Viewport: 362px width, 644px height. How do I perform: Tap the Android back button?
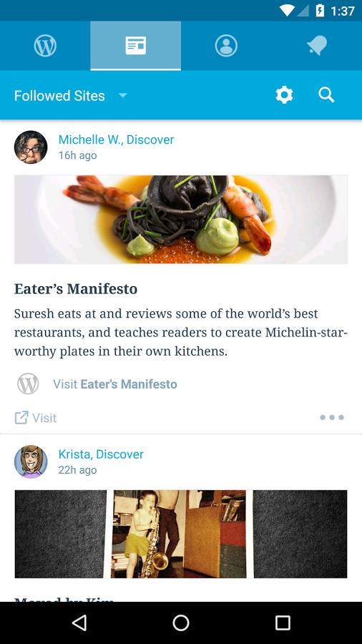coord(79,623)
